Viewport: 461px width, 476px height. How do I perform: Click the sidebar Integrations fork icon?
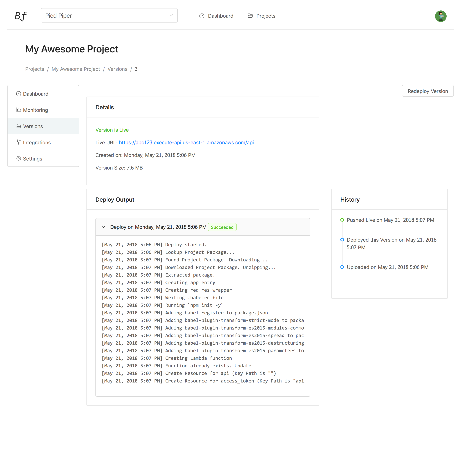(x=18, y=142)
